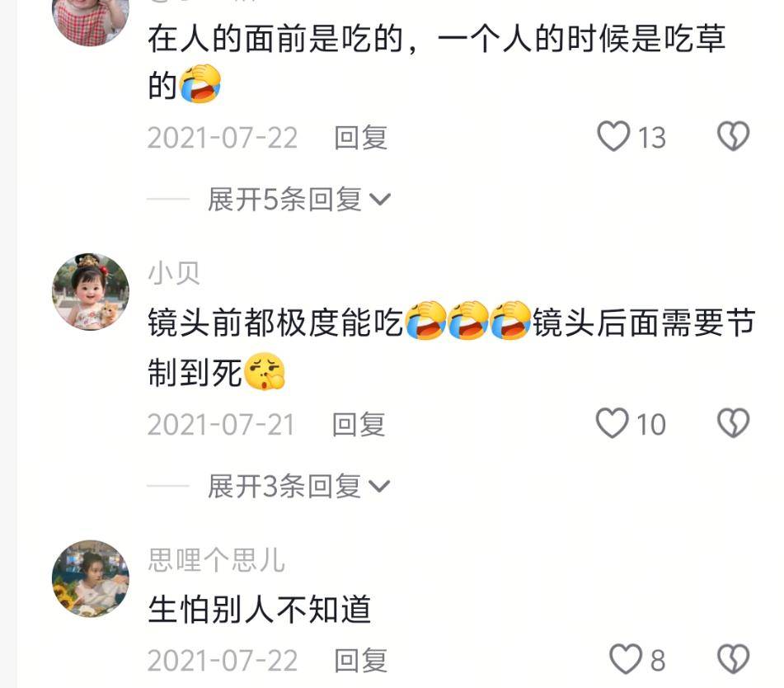Screen dimensions: 784x688
Task: Like 思哩个思儿's comment with 8 likes
Action: [626, 659]
